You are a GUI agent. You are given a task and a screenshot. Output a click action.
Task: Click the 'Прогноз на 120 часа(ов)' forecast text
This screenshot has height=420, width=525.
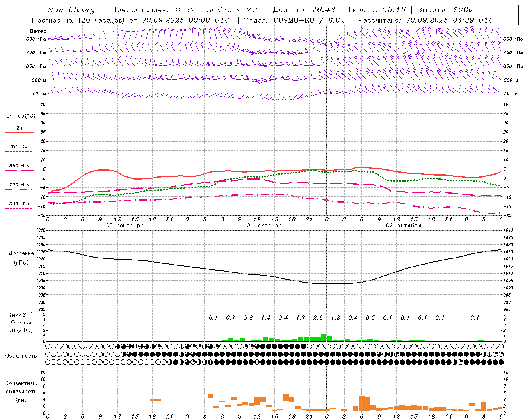pos(78,20)
